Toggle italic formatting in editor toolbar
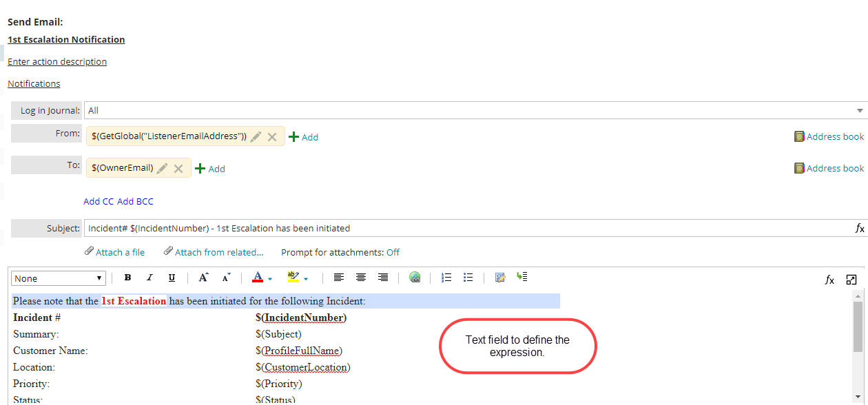 pyautogui.click(x=149, y=278)
